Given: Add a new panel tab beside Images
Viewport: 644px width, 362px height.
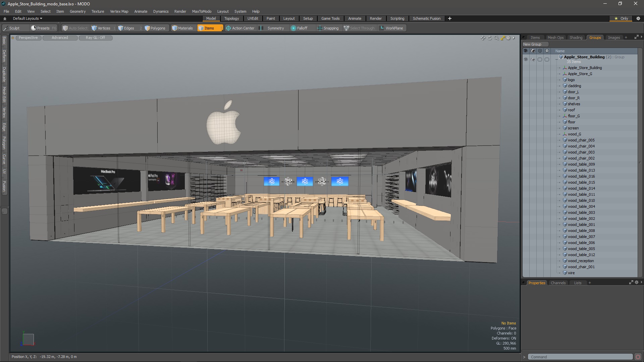Looking at the screenshot, I should 626,38.
